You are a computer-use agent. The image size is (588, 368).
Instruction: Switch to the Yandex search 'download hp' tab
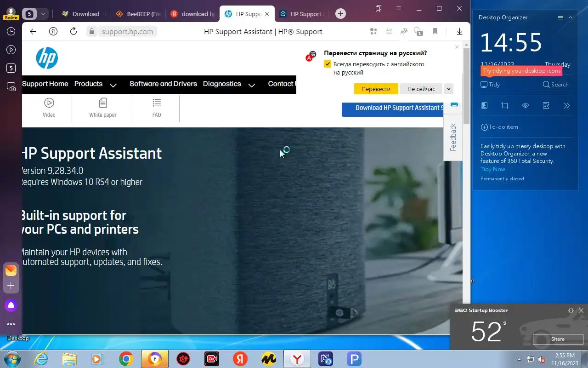pos(192,14)
